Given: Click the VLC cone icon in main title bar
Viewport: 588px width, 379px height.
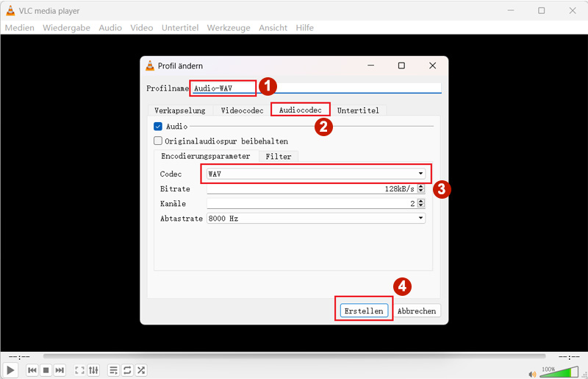Looking at the screenshot, I should pos(10,11).
